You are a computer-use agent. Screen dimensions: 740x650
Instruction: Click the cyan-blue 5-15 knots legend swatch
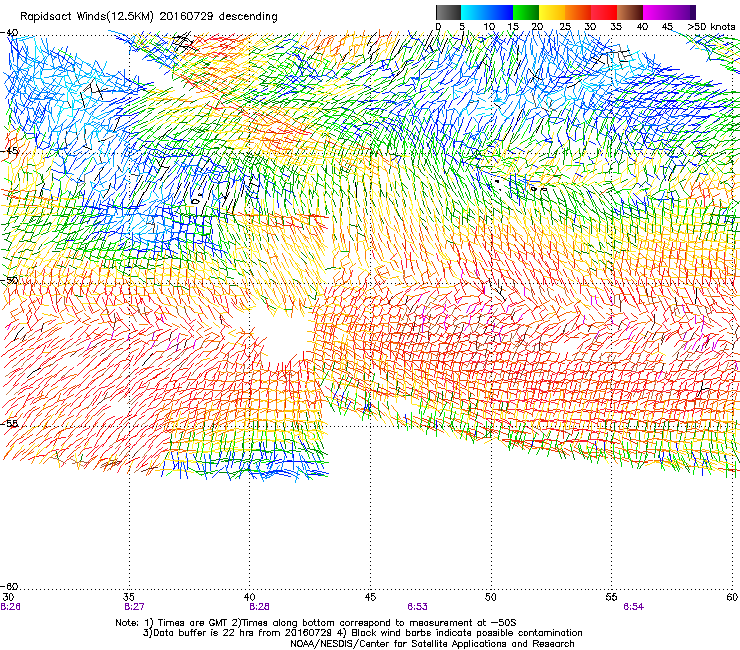pyautogui.click(x=487, y=12)
